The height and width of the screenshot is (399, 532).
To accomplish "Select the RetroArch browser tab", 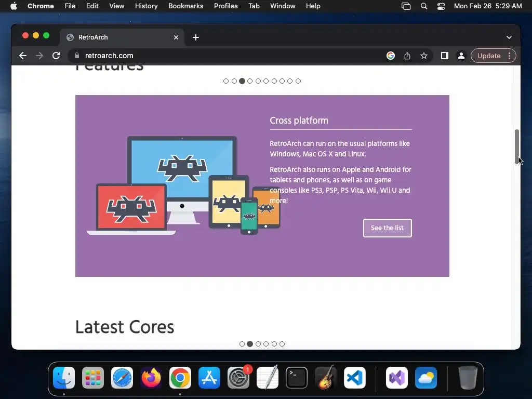I will pos(122,37).
